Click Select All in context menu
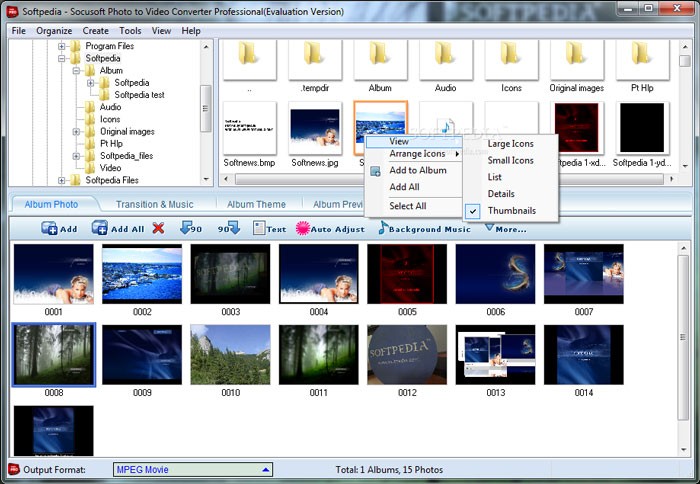700x484 pixels. 408,206
